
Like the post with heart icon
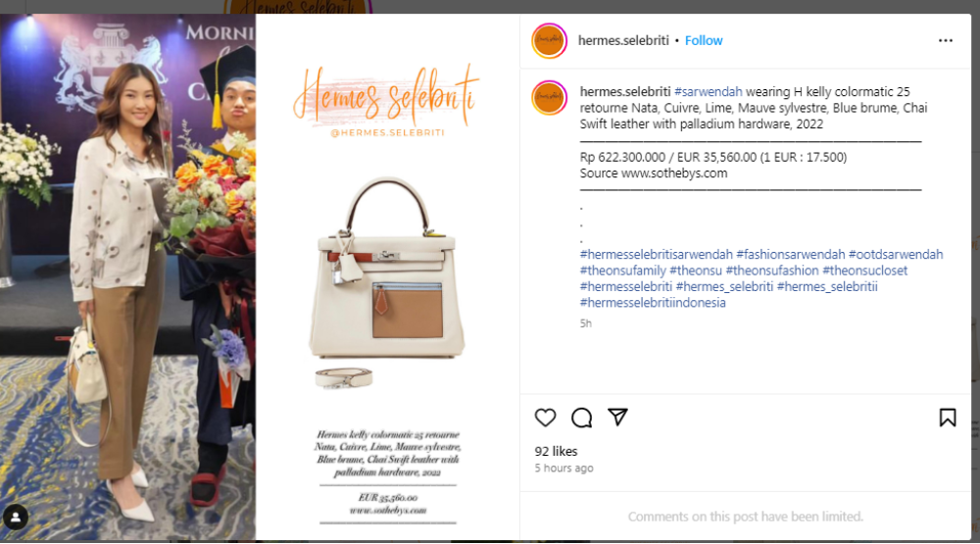pos(545,418)
